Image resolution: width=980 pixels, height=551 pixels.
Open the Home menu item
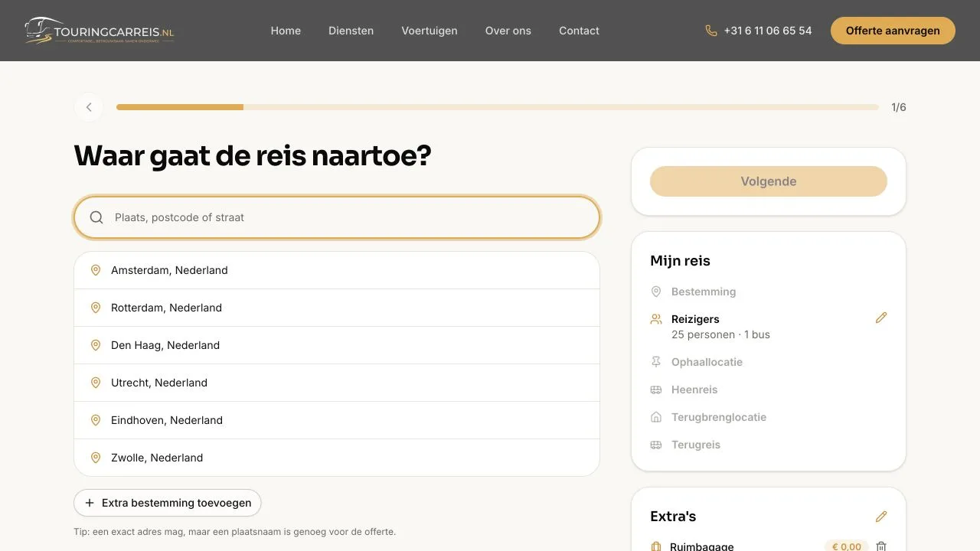tap(286, 31)
